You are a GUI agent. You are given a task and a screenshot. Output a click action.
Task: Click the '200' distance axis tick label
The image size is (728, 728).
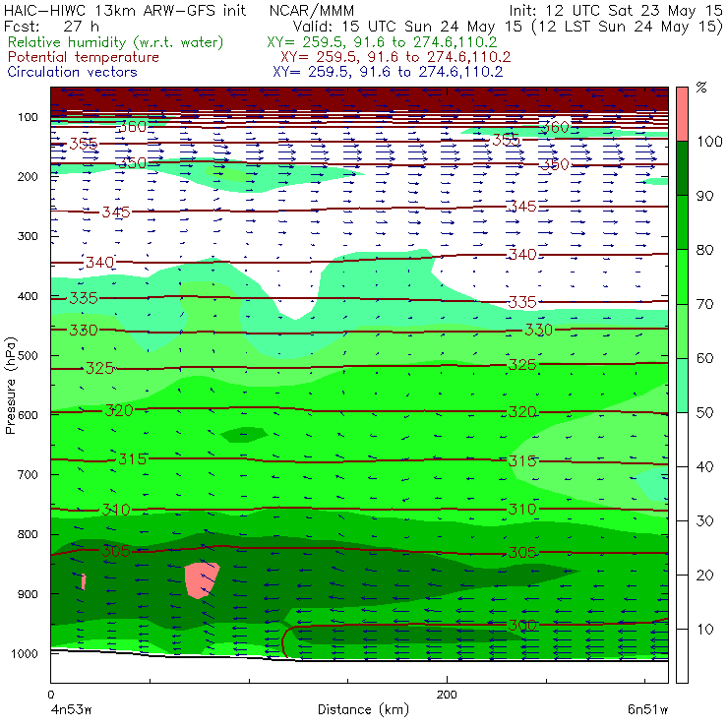447,695
